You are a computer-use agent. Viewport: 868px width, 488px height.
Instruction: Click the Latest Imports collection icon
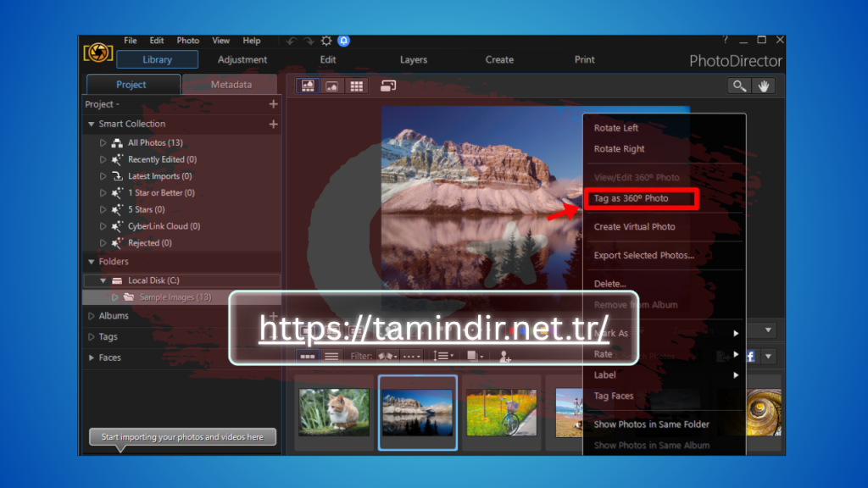(117, 176)
